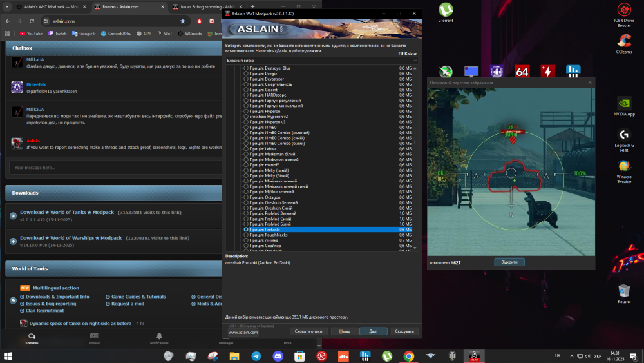Open the tab search dropdown arrow in Chrome

[x=7, y=6]
